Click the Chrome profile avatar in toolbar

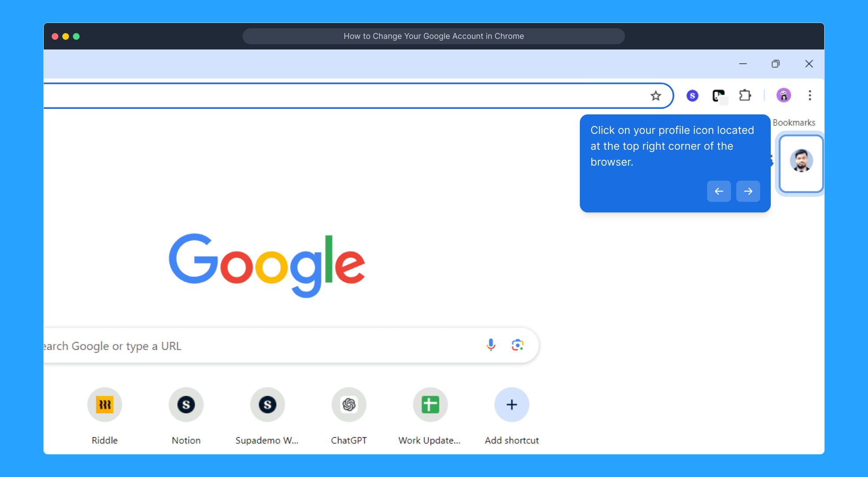click(783, 95)
